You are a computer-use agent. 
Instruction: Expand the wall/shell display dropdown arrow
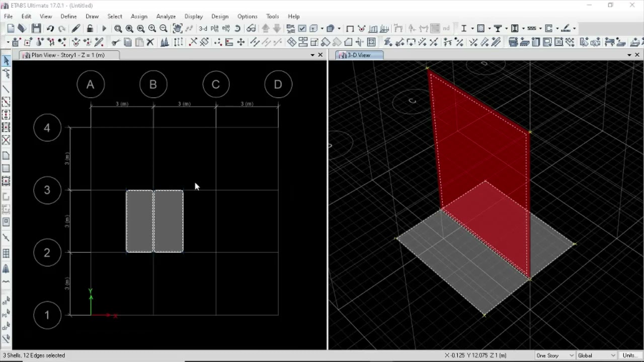[x=489, y=29]
